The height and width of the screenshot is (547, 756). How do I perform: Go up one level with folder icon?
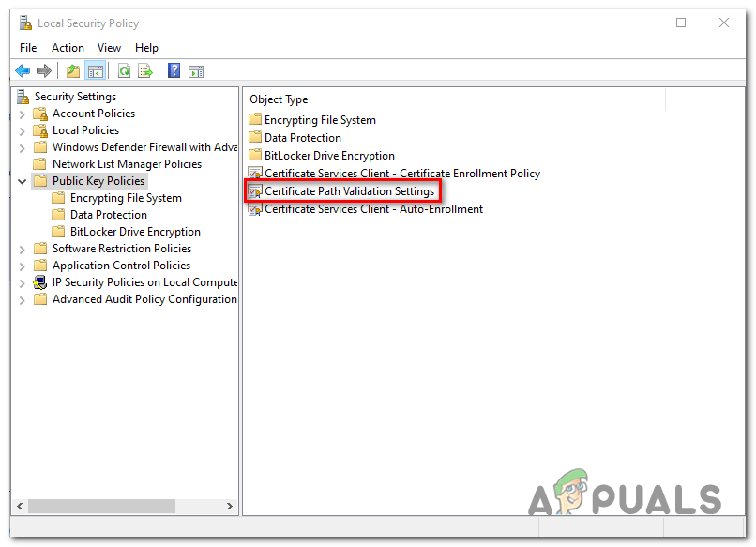pyautogui.click(x=73, y=71)
